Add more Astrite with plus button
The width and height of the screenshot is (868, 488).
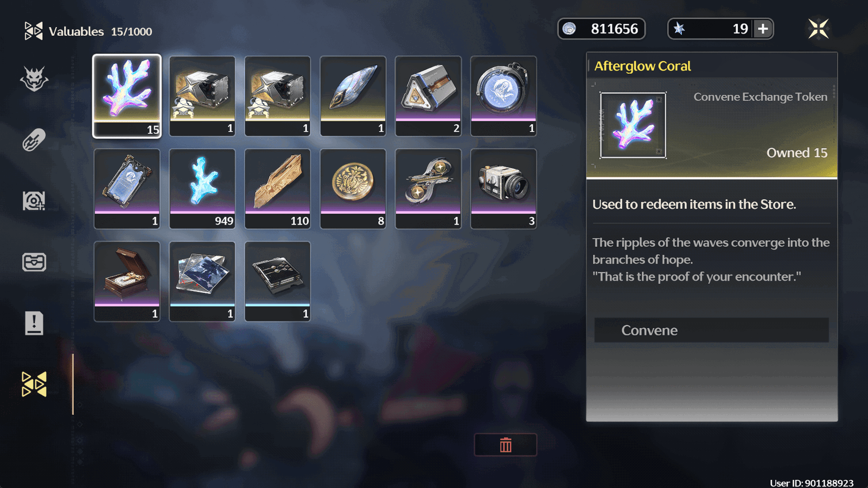click(763, 29)
